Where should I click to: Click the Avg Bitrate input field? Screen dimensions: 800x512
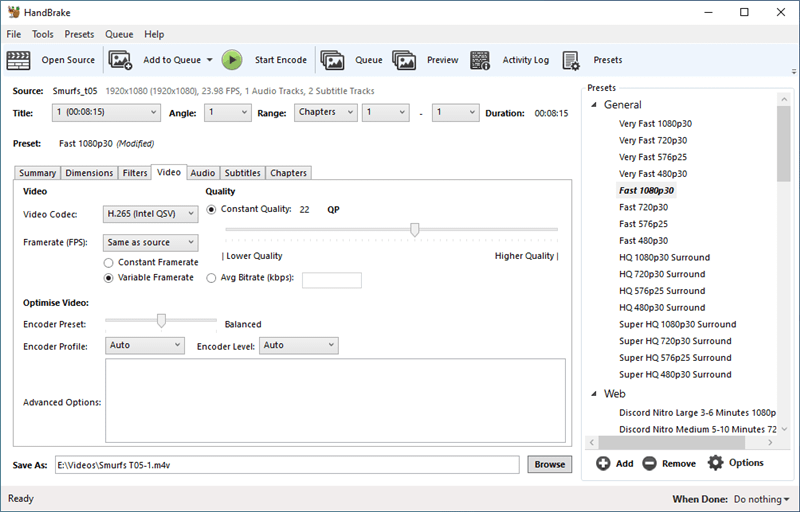pyautogui.click(x=332, y=280)
